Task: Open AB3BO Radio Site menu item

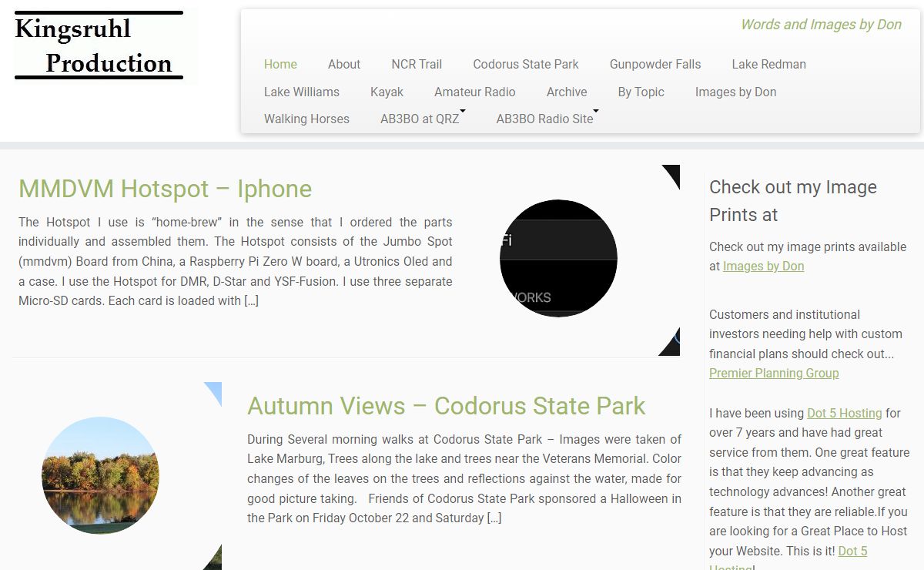Action: tap(544, 119)
